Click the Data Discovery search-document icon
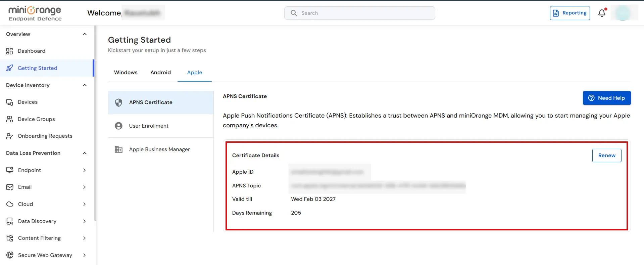644x265 pixels. click(10, 221)
